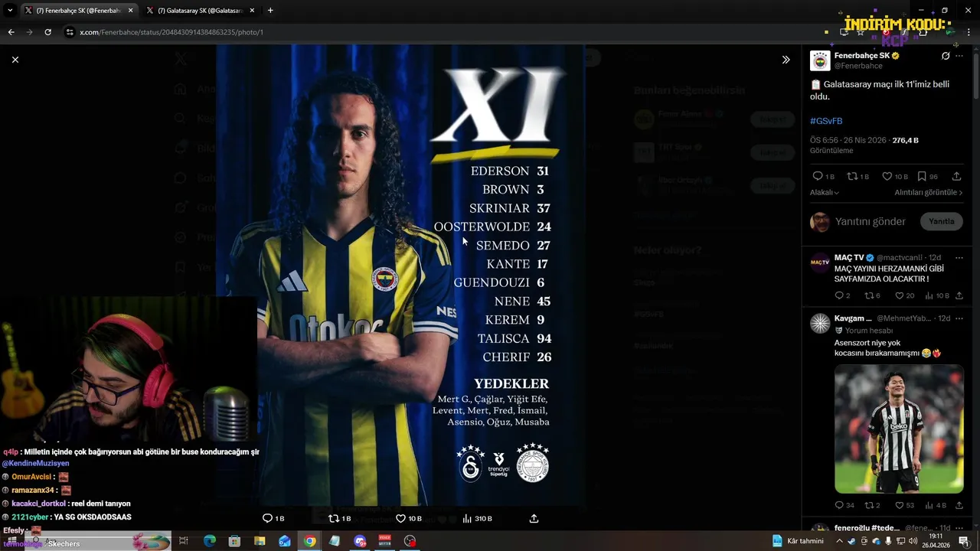This screenshot has width=980, height=551.
Task: Bookmark the Fenerbahçe tweet
Action: [x=922, y=176]
